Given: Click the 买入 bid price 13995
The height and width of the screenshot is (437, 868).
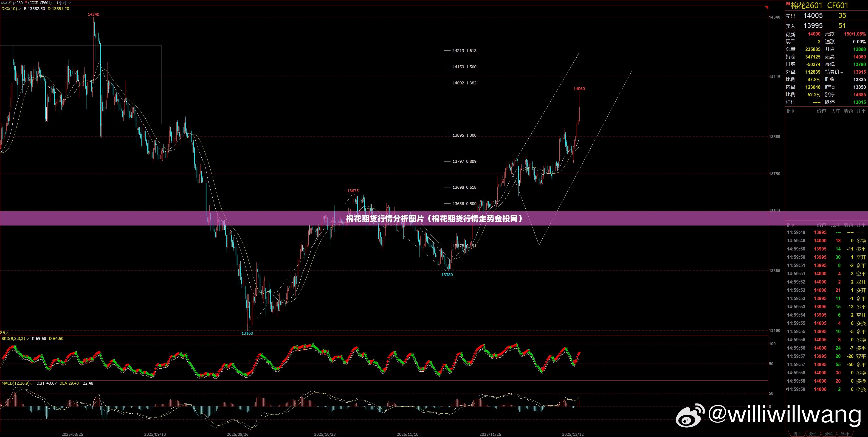Looking at the screenshot, I should (813, 26).
